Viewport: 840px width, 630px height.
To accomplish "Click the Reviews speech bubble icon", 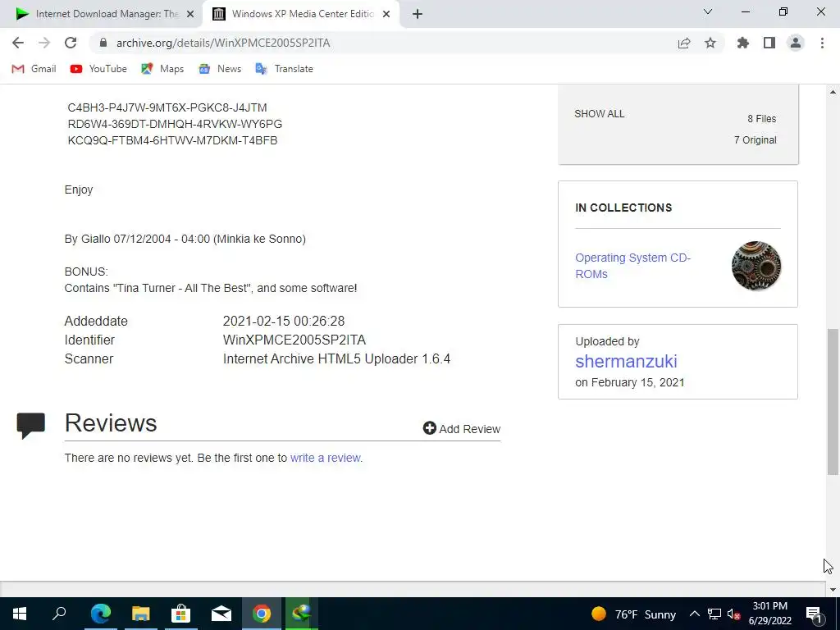I will click(30, 426).
